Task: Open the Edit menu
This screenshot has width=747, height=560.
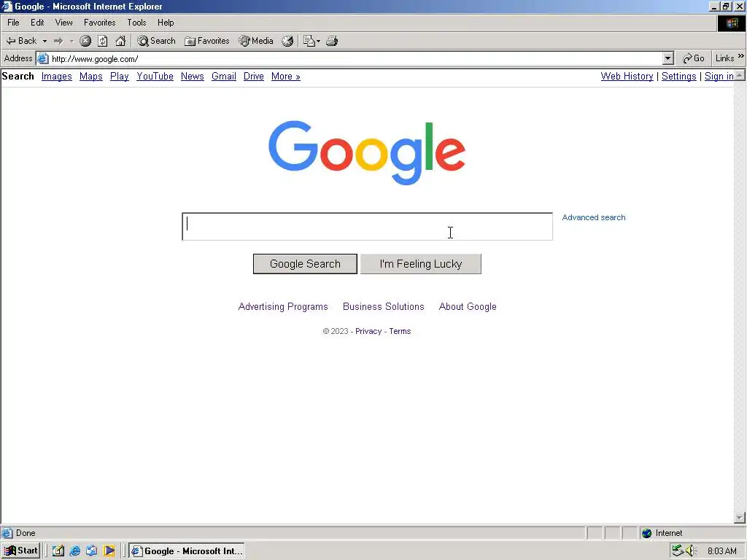Action: point(37,23)
